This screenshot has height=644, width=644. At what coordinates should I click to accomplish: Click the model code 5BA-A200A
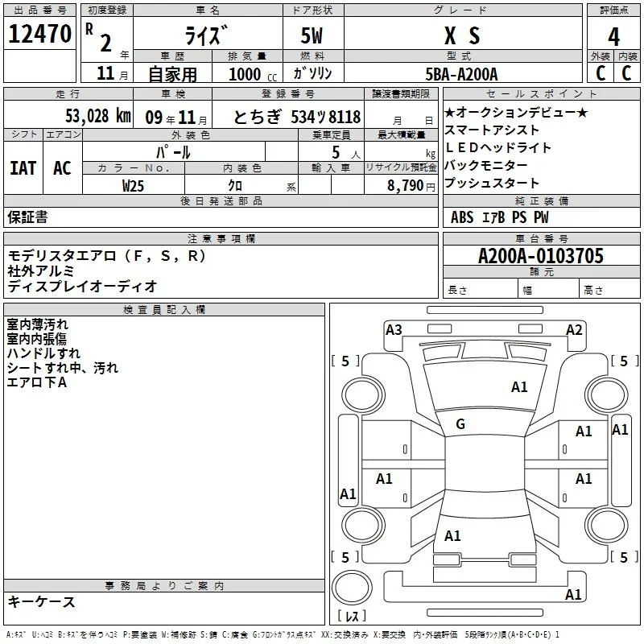(x=461, y=74)
